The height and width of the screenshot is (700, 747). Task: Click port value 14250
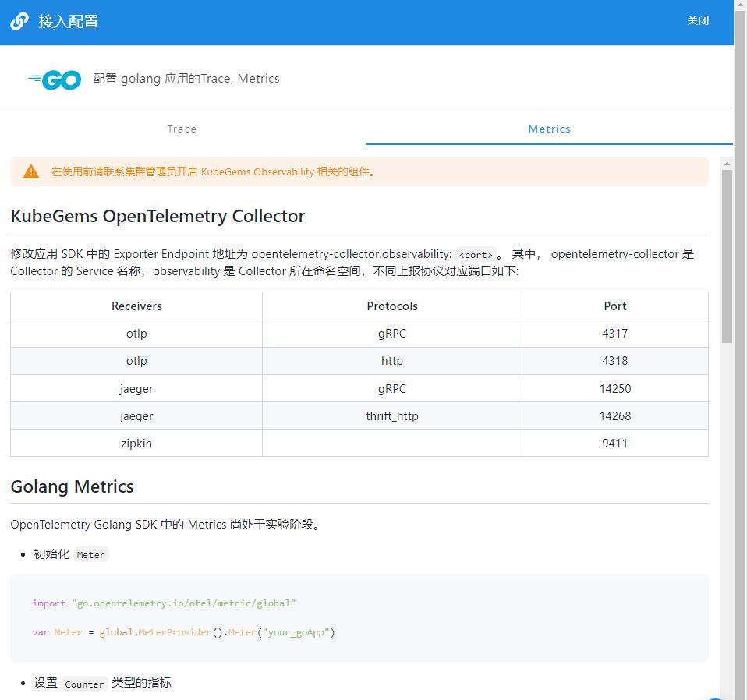point(615,388)
